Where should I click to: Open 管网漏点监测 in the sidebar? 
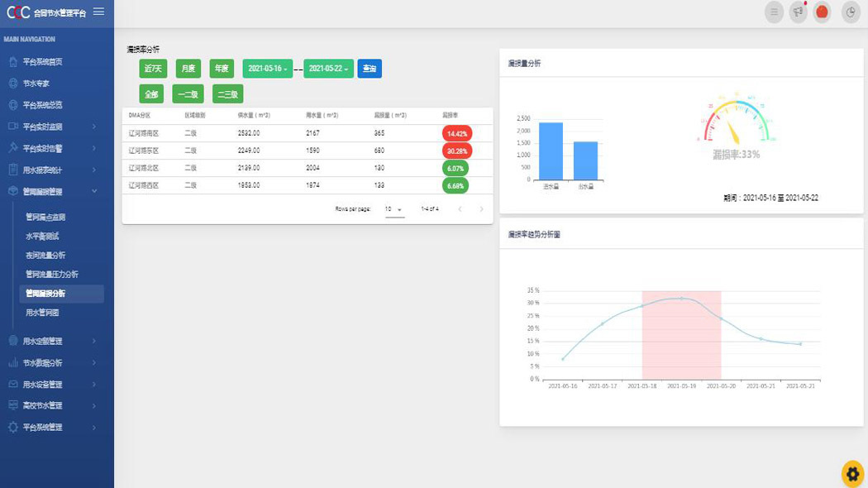click(45, 218)
